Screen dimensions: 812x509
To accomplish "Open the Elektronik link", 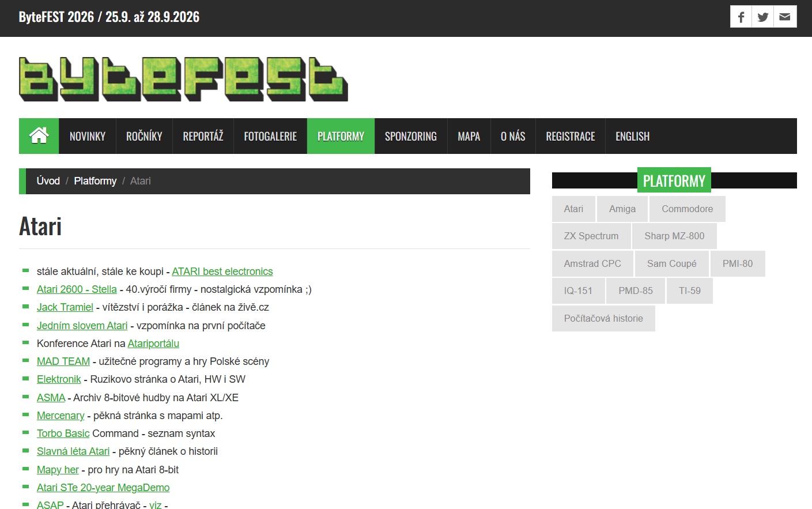I will pyautogui.click(x=59, y=379).
